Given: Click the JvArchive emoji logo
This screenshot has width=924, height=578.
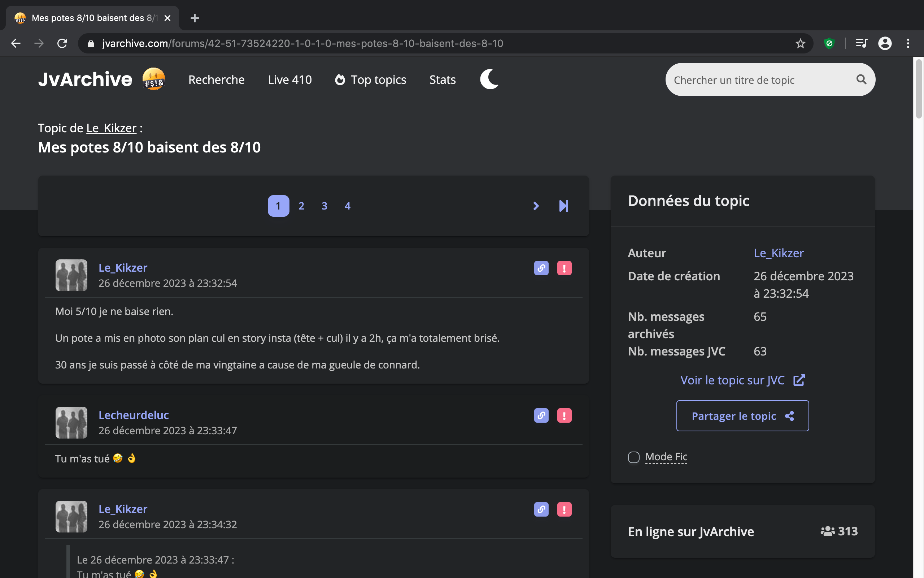Looking at the screenshot, I should 154,79.
